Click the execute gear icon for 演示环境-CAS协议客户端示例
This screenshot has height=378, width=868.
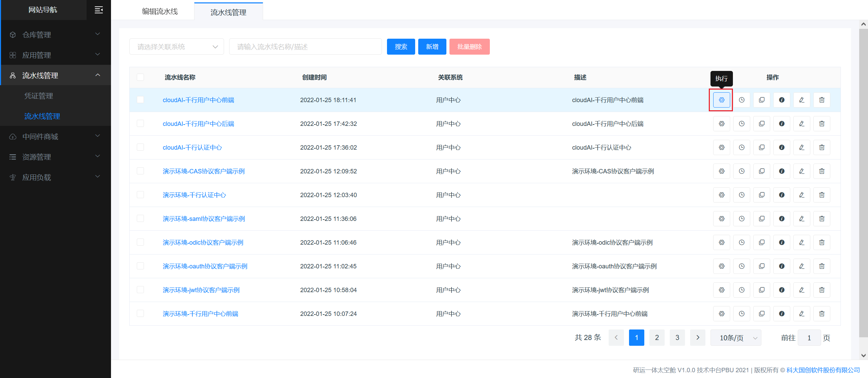coord(721,171)
